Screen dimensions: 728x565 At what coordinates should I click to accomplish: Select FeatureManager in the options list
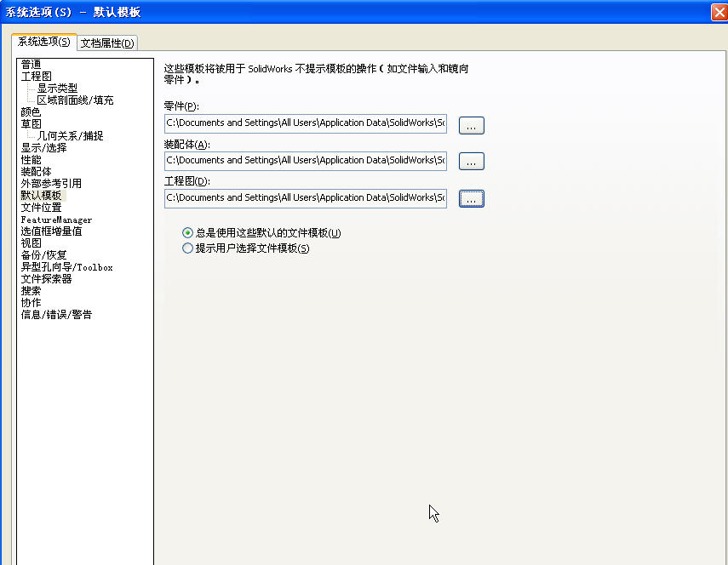[x=56, y=220]
